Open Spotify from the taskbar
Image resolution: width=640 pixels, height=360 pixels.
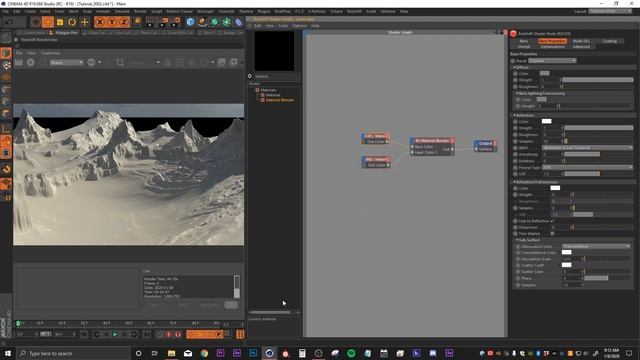point(351,353)
